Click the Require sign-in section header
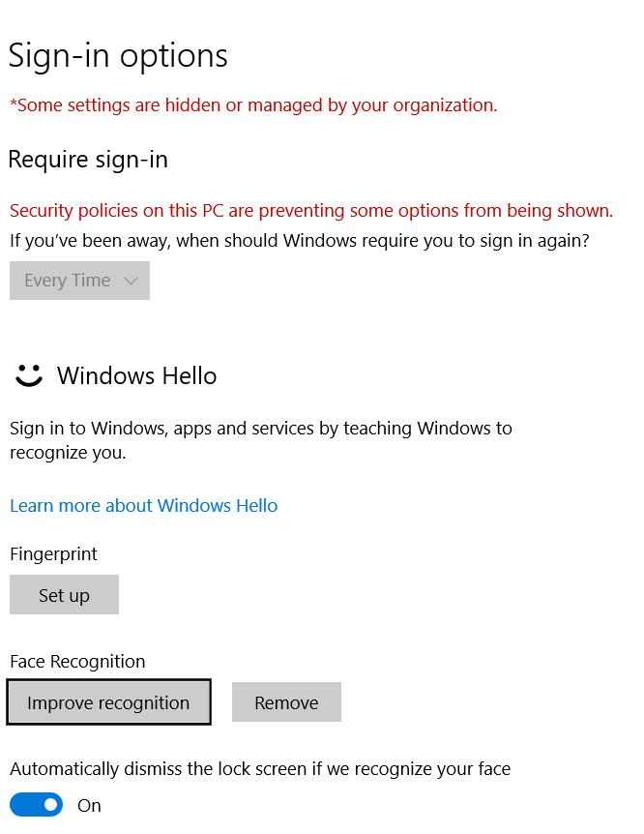The height and width of the screenshot is (834, 644). point(87,159)
